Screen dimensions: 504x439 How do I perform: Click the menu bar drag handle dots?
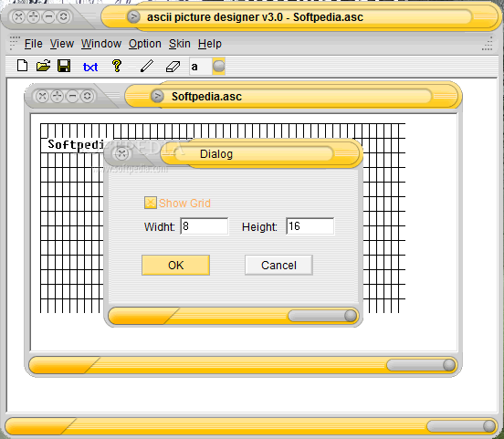[x=14, y=43]
